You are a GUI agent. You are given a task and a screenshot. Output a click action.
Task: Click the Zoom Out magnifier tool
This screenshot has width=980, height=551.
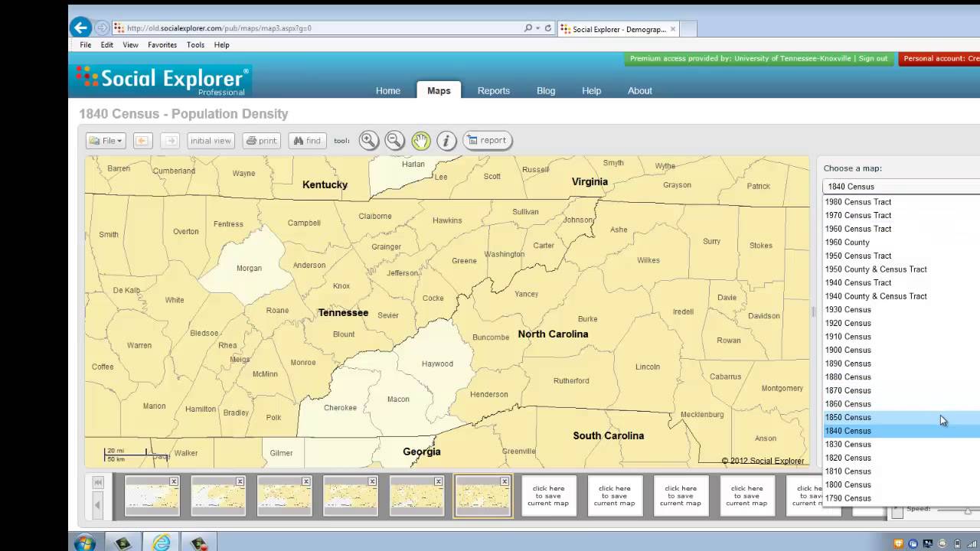(394, 140)
